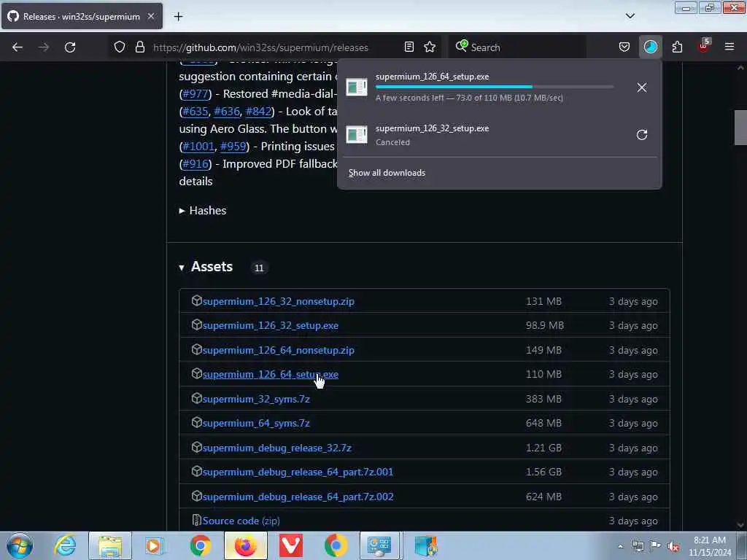Open Action Center flag tray icon

(x=656, y=546)
